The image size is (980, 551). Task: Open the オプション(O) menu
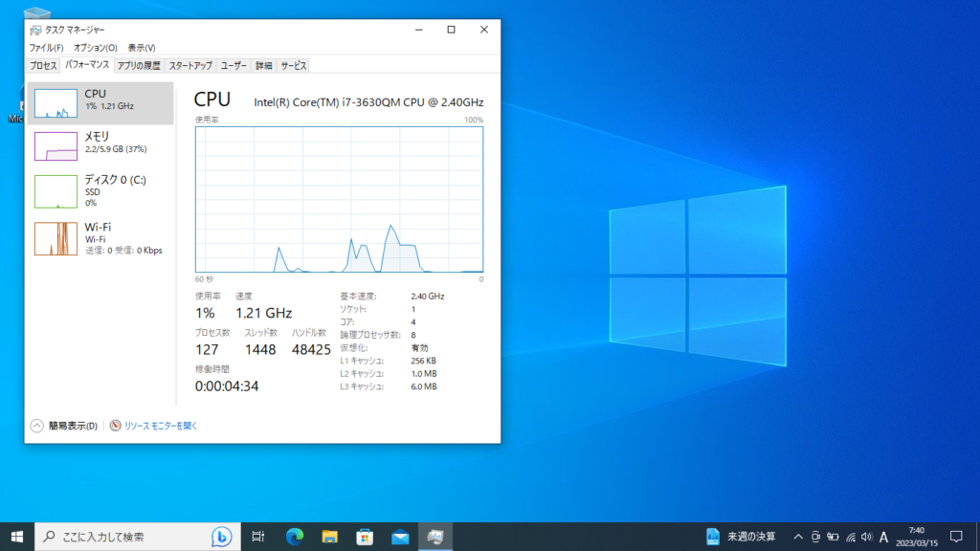click(96, 48)
